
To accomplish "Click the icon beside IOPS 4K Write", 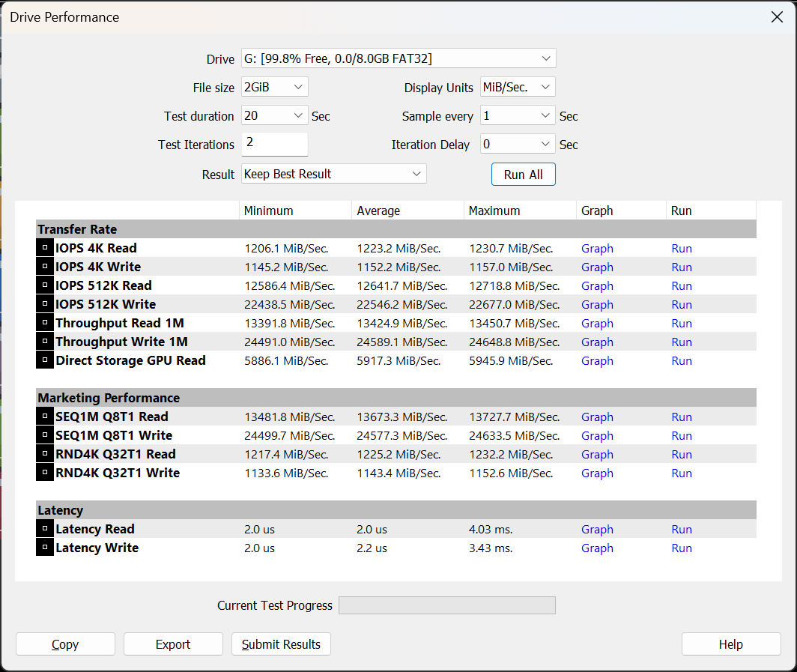I will [x=45, y=267].
